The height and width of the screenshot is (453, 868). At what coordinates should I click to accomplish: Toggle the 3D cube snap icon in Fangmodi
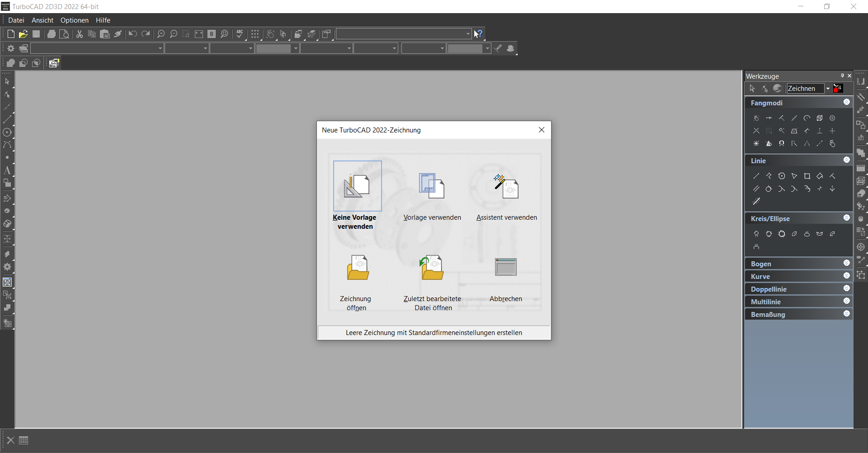pos(820,118)
